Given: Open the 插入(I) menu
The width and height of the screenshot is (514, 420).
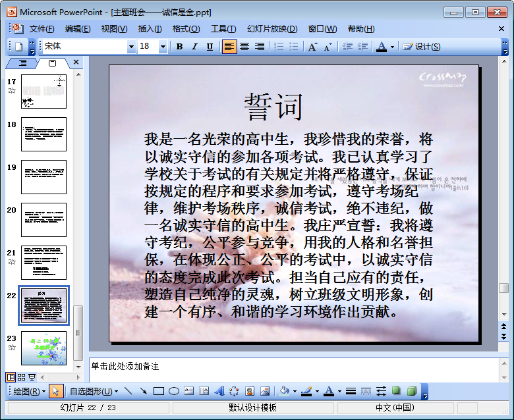Looking at the screenshot, I should (150, 29).
